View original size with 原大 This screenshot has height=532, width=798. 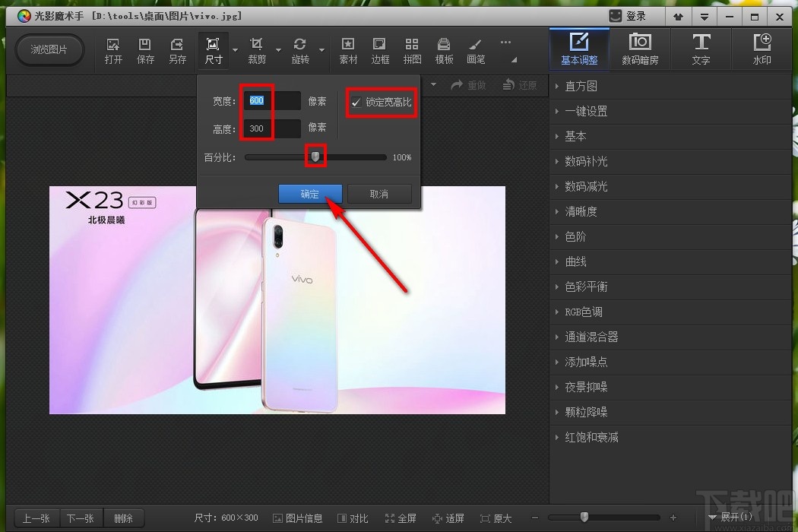tap(496, 518)
